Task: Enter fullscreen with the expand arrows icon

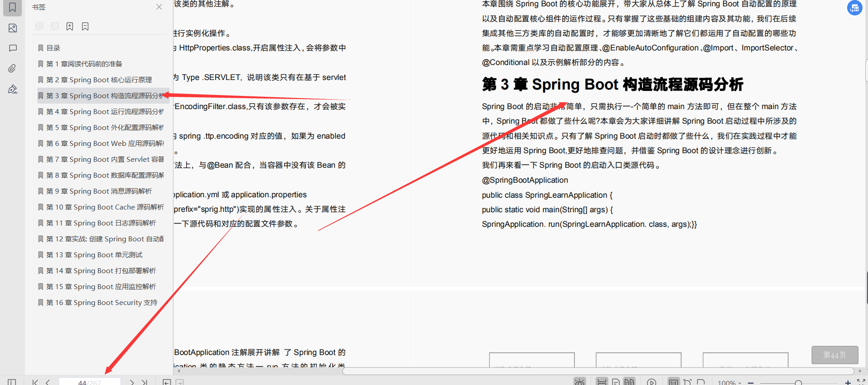Action: (861, 382)
